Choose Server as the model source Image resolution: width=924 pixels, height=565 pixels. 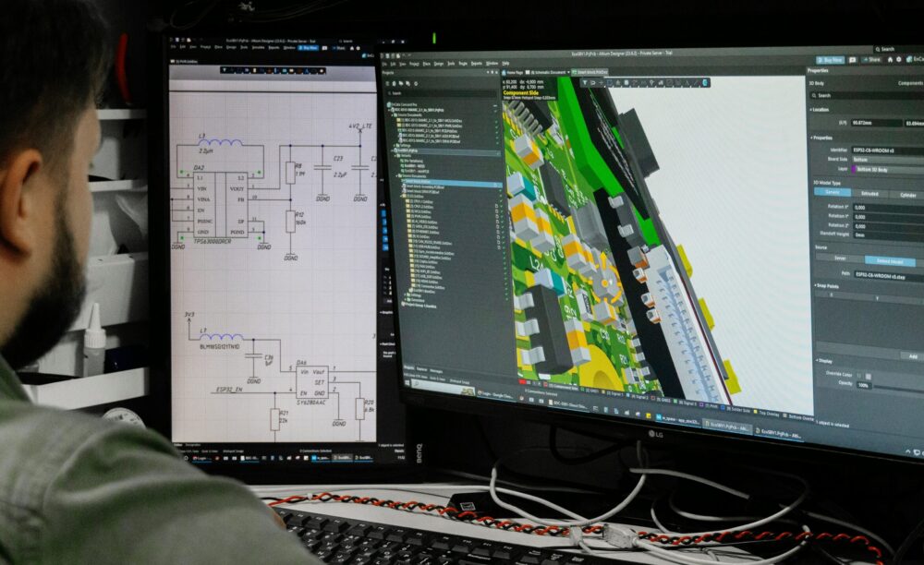840,258
